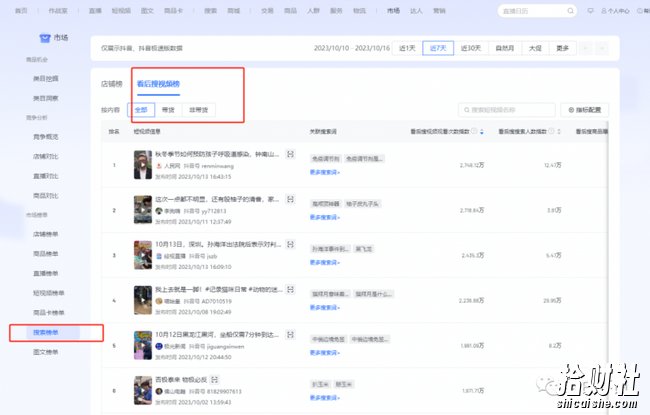Open 作战室 in the top navigation

[x=58, y=11]
